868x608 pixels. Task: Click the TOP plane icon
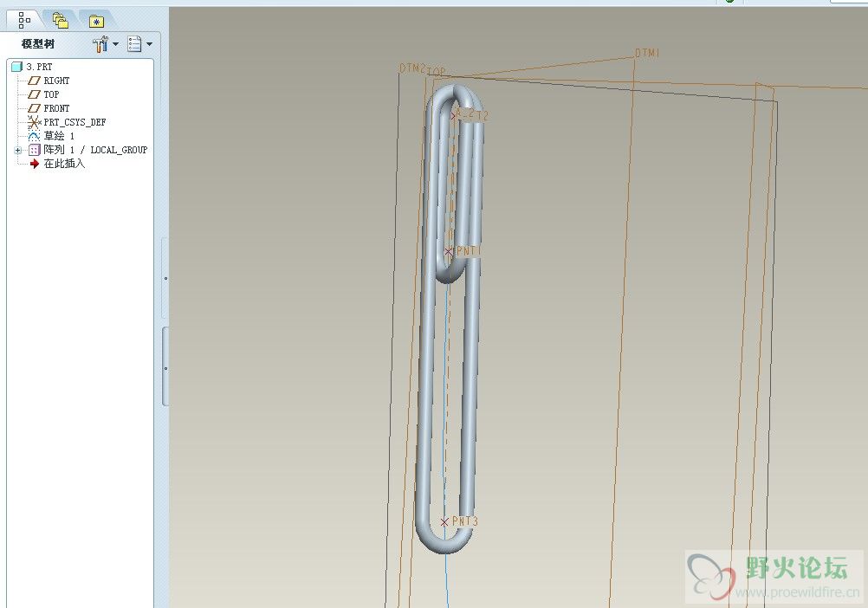[35, 94]
